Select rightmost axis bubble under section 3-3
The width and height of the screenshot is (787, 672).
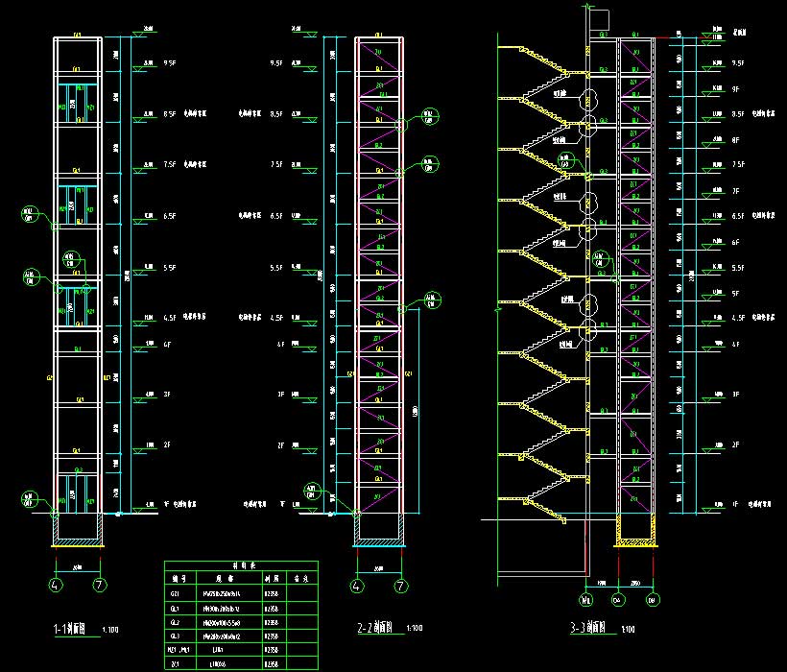(x=654, y=602)
